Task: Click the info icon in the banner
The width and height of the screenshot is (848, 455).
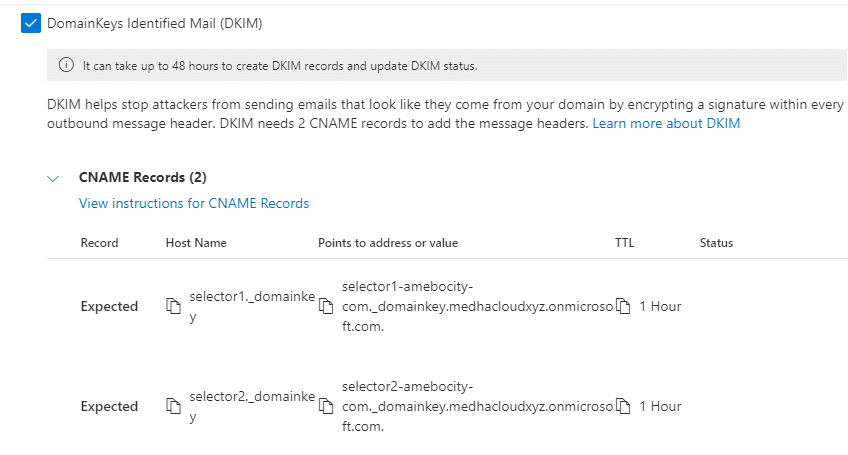Action: (x=67, y=66)
